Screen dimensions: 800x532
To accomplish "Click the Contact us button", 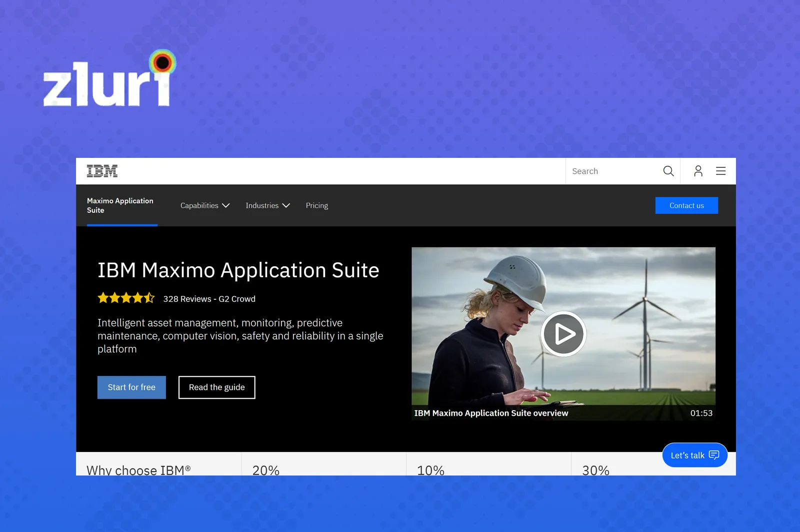I will click(x=686, y=205).
